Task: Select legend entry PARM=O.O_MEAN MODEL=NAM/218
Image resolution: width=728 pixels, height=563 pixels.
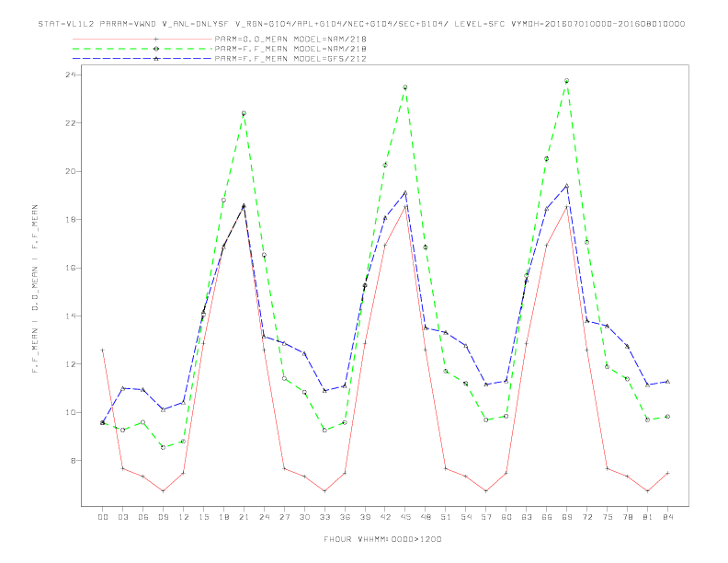Action: pos(290,39)
